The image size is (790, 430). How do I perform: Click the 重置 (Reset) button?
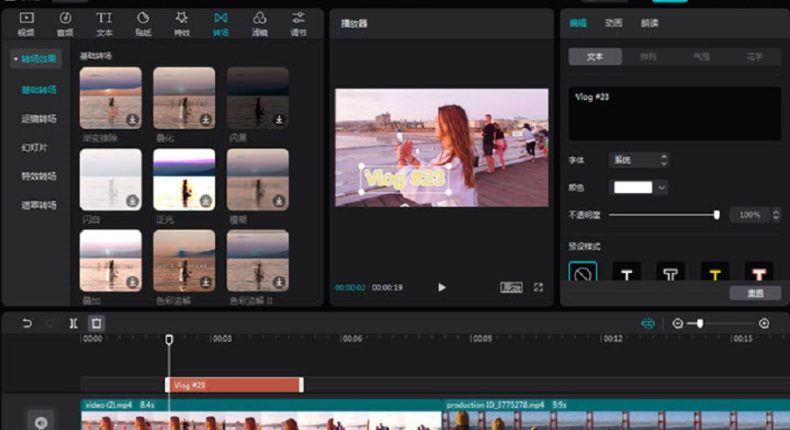755,293
